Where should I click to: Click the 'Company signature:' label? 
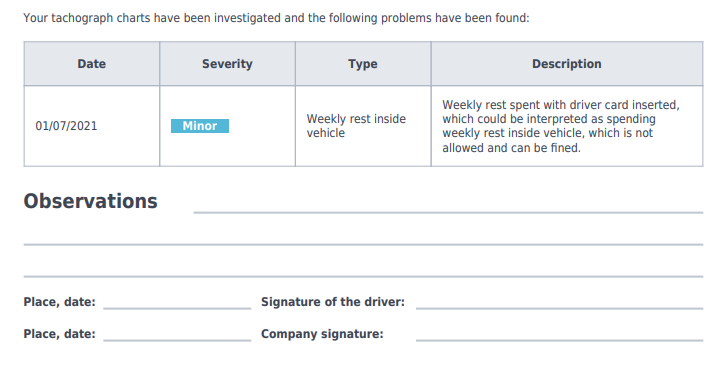coord(322,334)
